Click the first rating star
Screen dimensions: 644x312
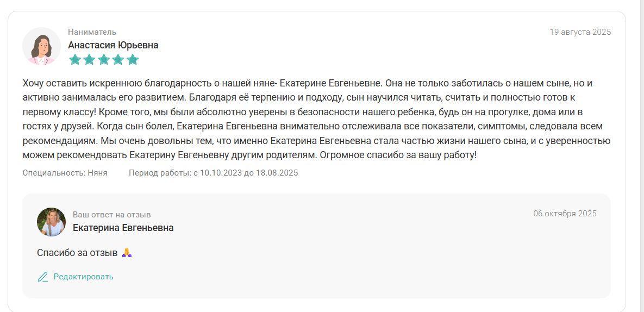pos(75,60)
